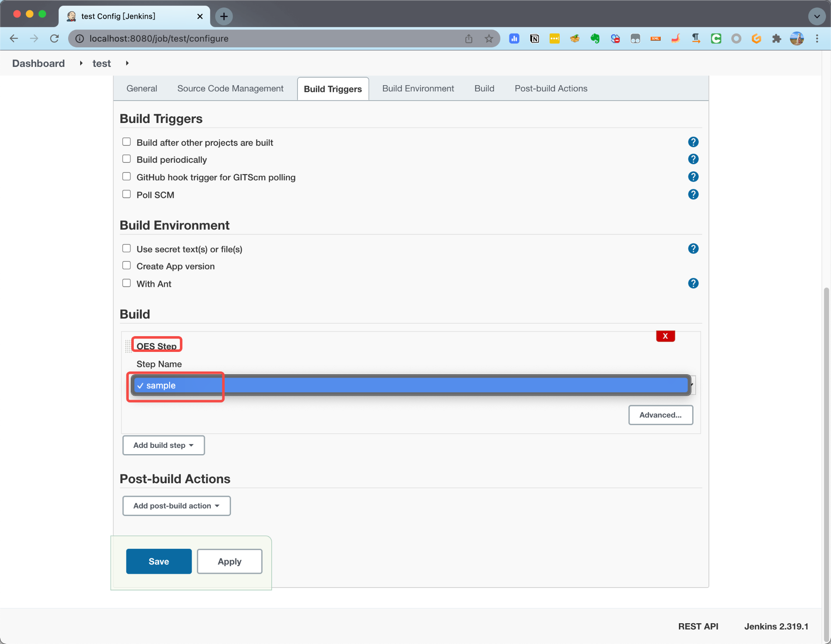
Task: Open browser extensions puzzle icon
Action: click(x=776, y=39)
